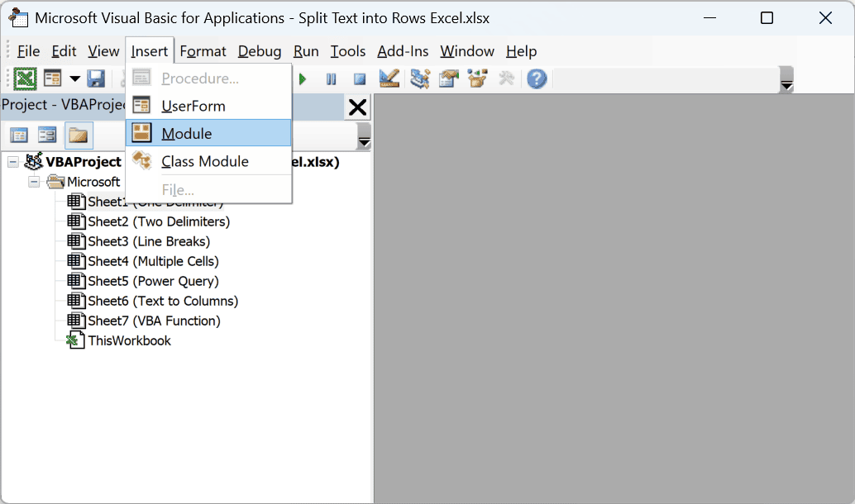
Task: Open the View menu
Action: (103, 51)
